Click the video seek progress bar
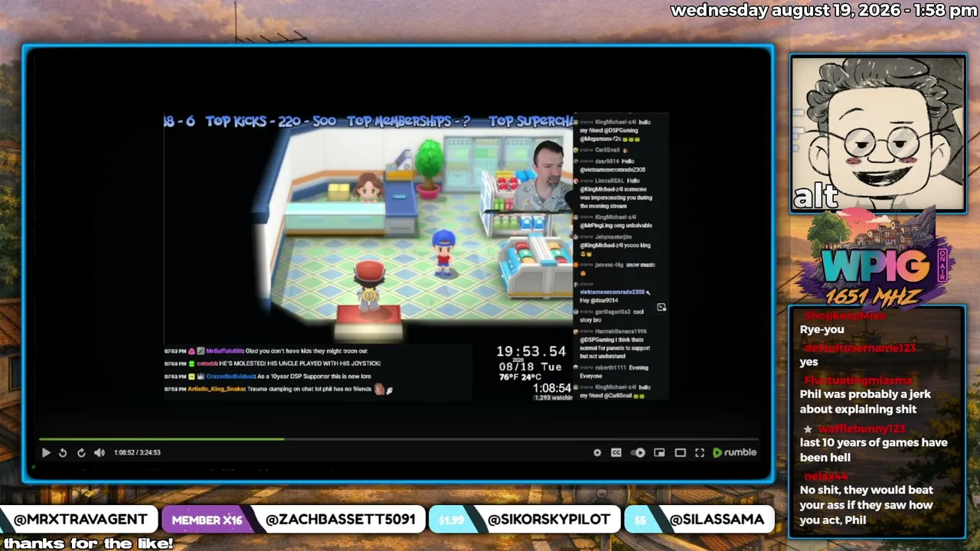980x551 pixels. tap(399, 439)
